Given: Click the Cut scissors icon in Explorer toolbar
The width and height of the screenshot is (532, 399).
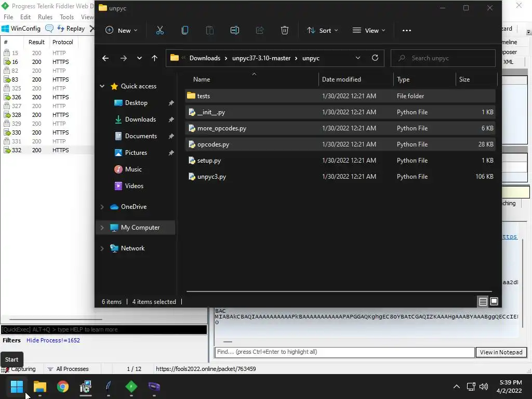Looking at the screenshot, I should coord(160,31).
